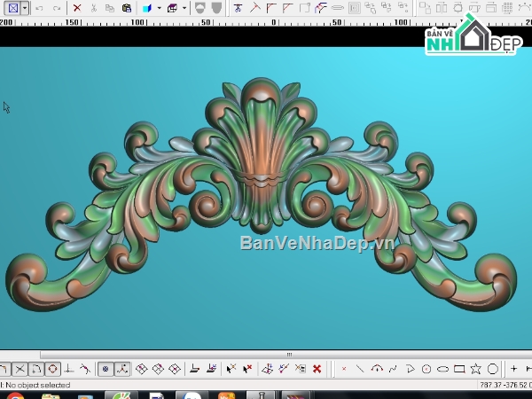Toggle the cross intersection snap button
The height and width of the screenshot is (399, 532).
point(20,369)
